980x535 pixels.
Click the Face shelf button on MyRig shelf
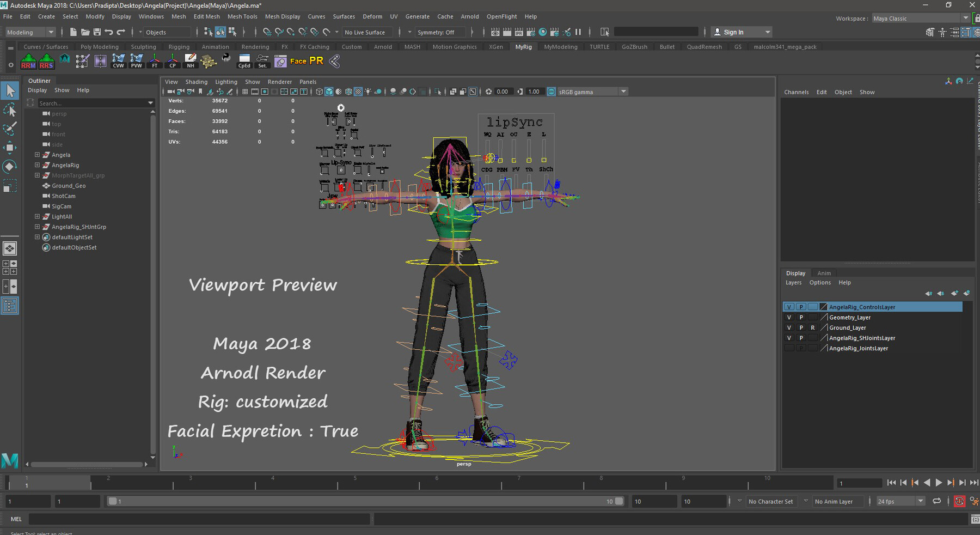click(299, 61)
